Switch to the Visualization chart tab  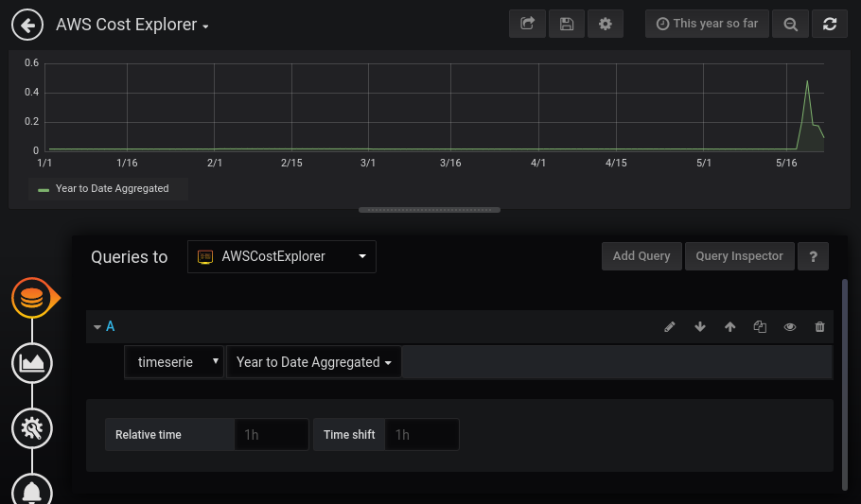coord(32,363)
